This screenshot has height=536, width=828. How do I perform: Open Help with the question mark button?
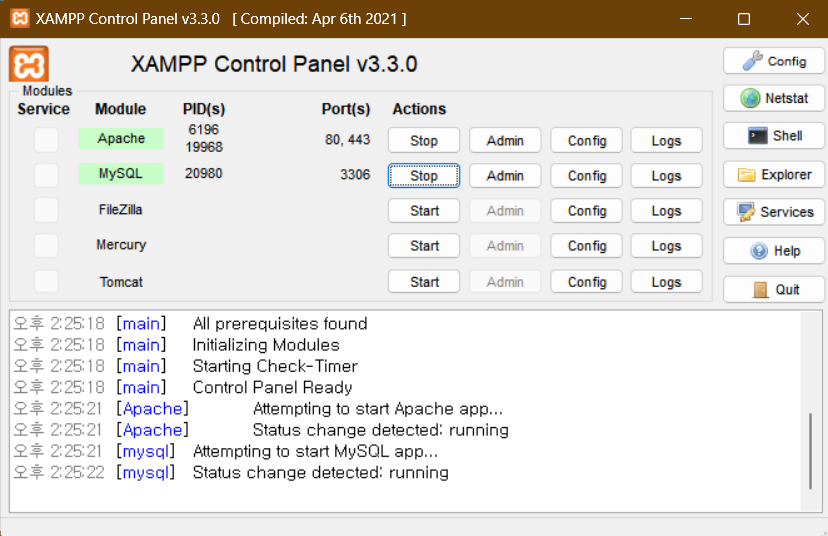click(774, 251)
